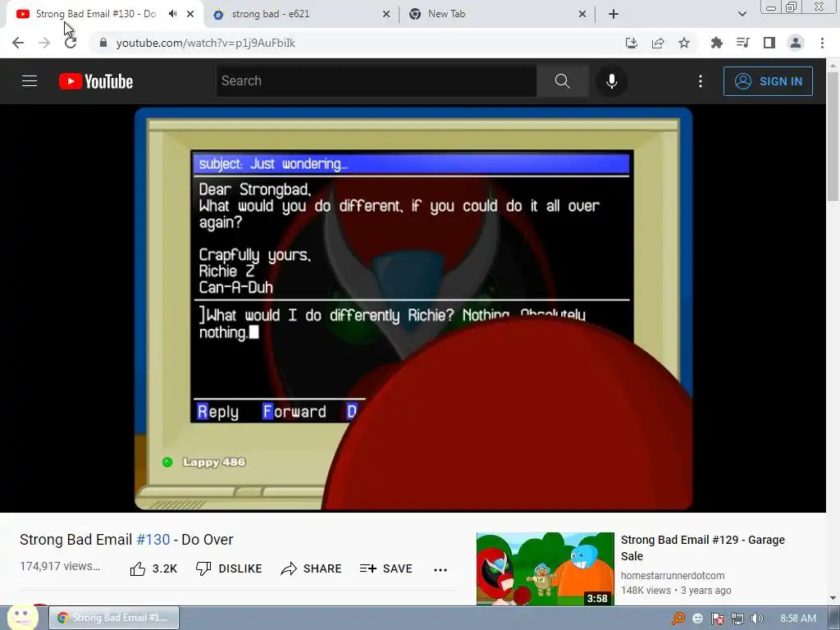The image size is (840, 630).
Task: Open homestarrunnerdotcom channel link
Action: [x=673, y=575]
